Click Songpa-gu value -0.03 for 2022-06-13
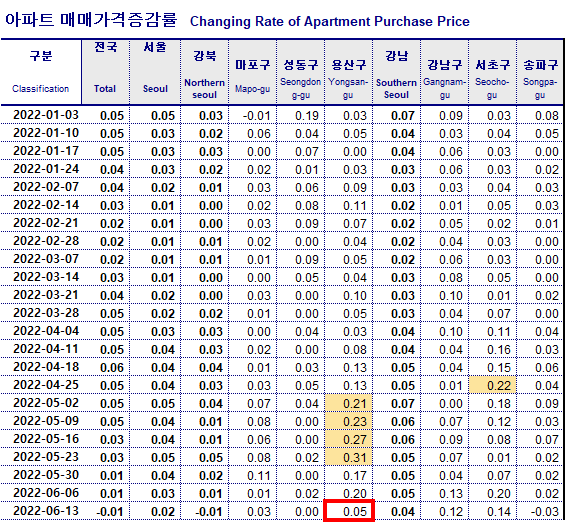This screenshot has width=565, height=522. point(545,512)
